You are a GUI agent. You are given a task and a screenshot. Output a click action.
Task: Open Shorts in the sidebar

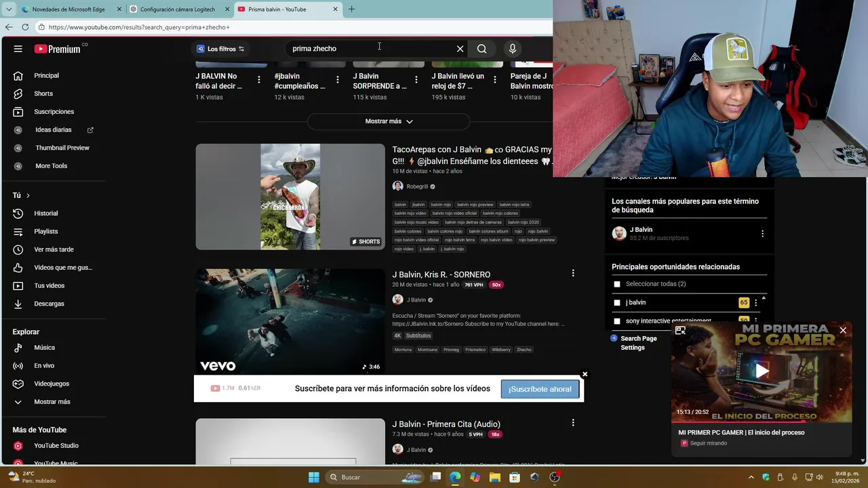pyautogui.click(x=43, y=94)
